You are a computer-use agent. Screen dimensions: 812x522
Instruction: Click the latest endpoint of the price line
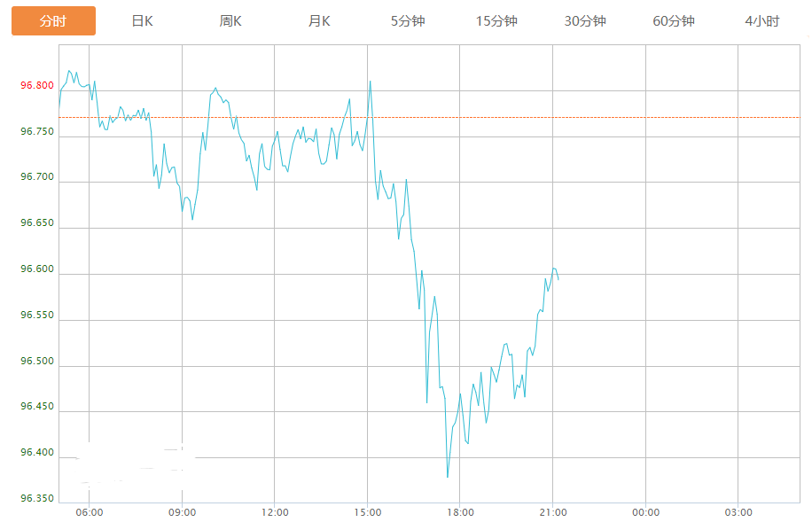(x=558, y=279)
